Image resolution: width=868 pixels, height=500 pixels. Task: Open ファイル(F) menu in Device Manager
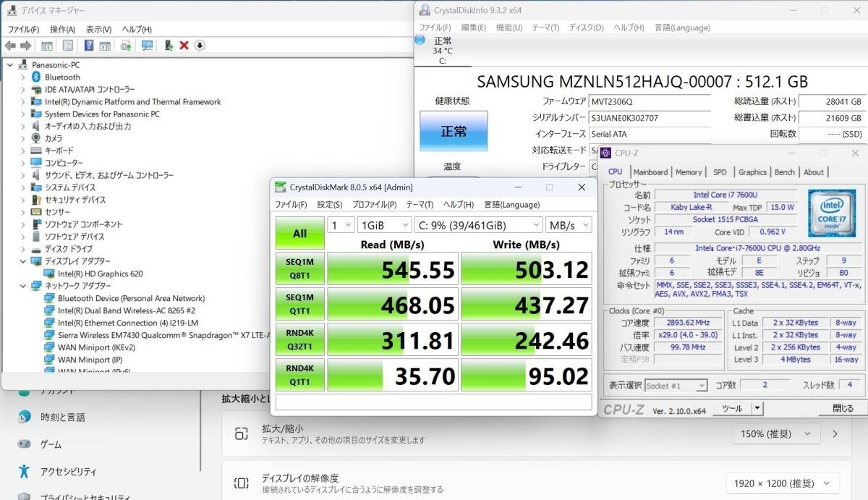23,29
